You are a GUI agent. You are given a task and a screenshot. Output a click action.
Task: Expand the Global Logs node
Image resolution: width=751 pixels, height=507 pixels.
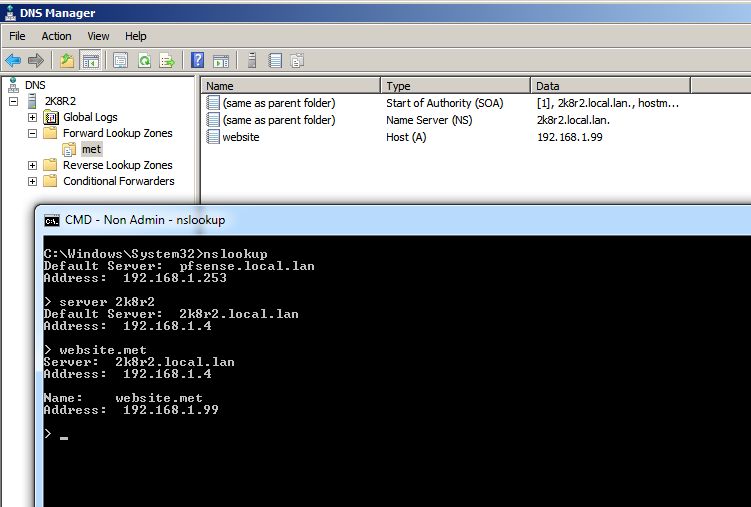point(32,118)
